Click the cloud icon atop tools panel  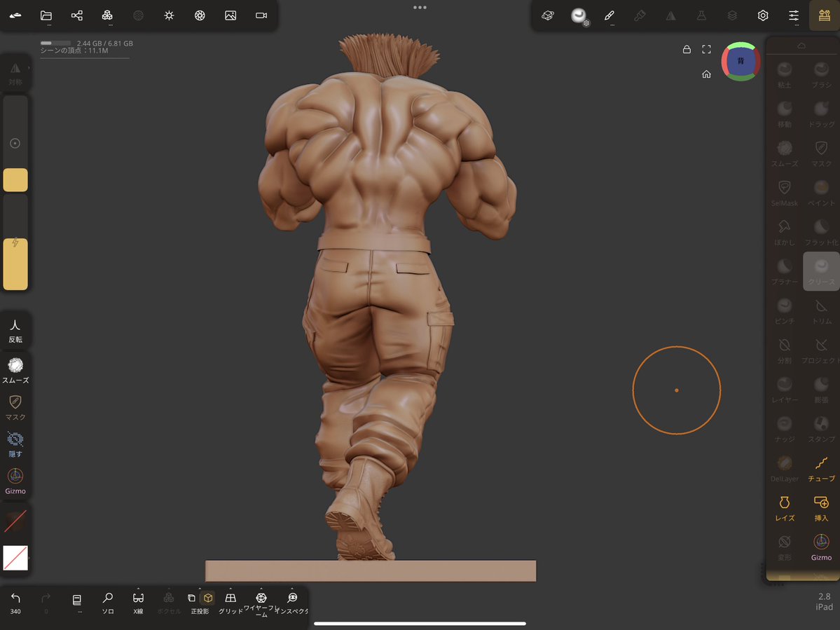[801, 46]
